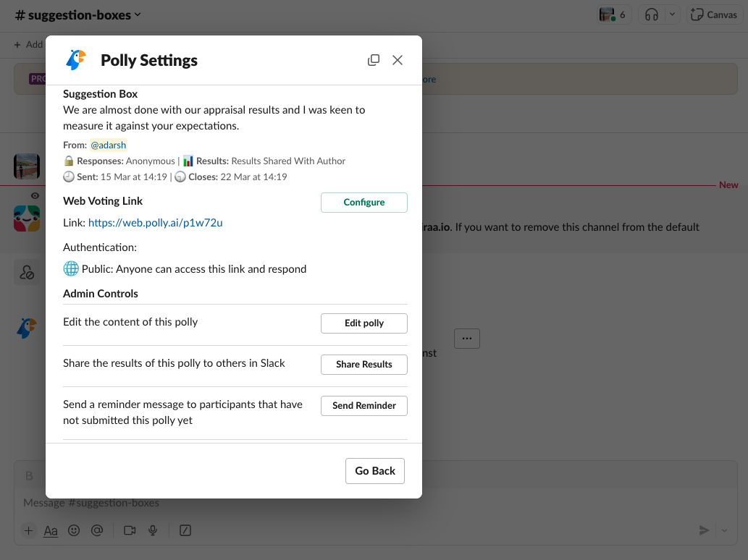Open the @adarsh user mention
Viewport: 748px width, 560px height.
(x=109, y=145)
